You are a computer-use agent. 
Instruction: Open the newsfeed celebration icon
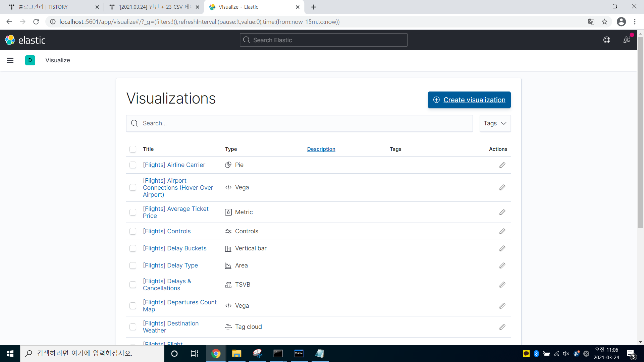click(x=627, y=40)
